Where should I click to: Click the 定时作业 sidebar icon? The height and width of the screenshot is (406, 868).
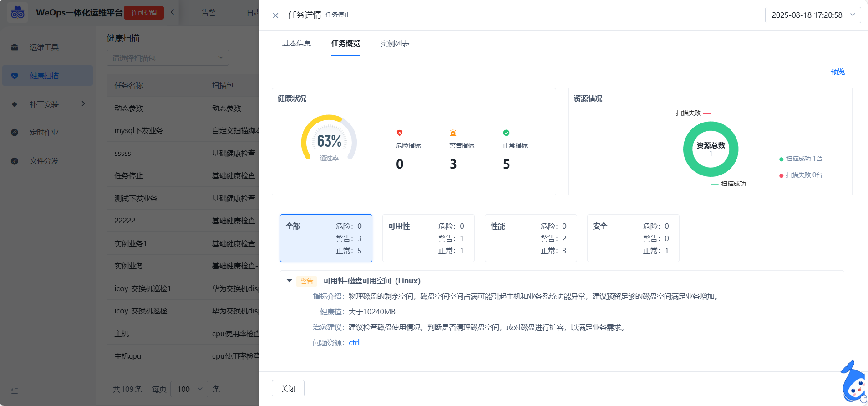[15, 133]
